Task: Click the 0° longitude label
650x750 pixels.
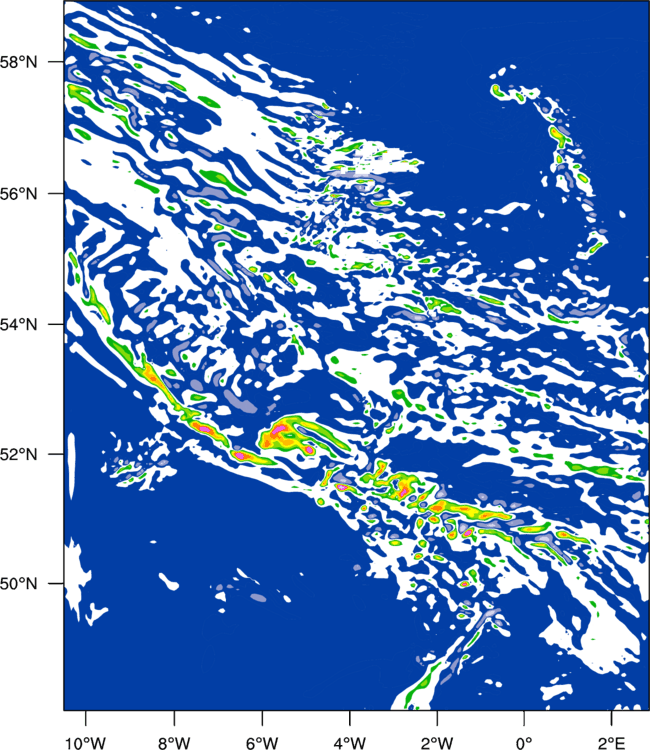Action: pos(524,742)
